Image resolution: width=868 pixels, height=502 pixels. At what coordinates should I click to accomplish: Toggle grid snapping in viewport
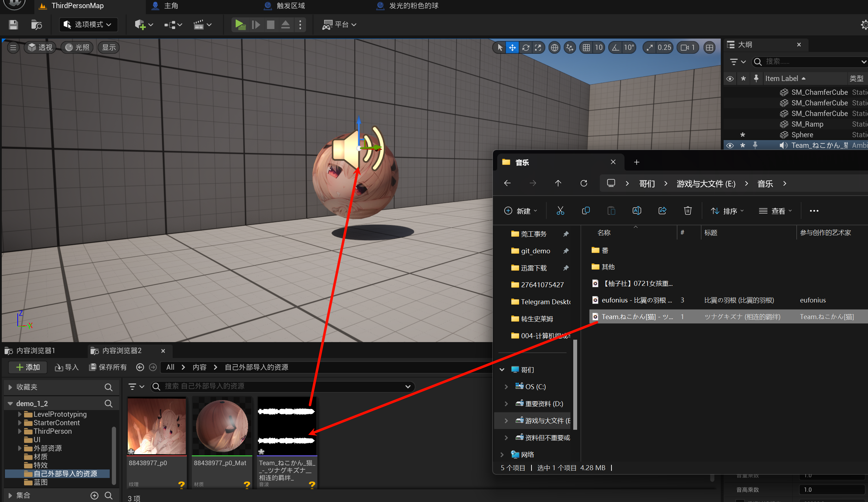point(586,47)
